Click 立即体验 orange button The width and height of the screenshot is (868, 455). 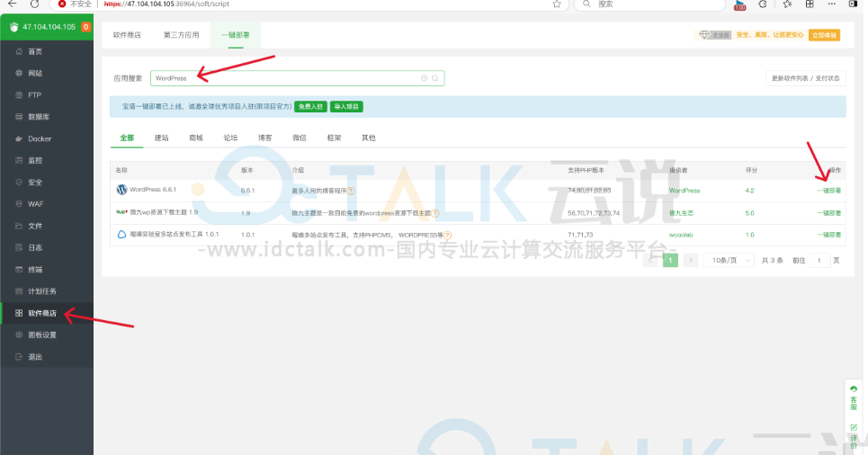[x=824, y=35]
